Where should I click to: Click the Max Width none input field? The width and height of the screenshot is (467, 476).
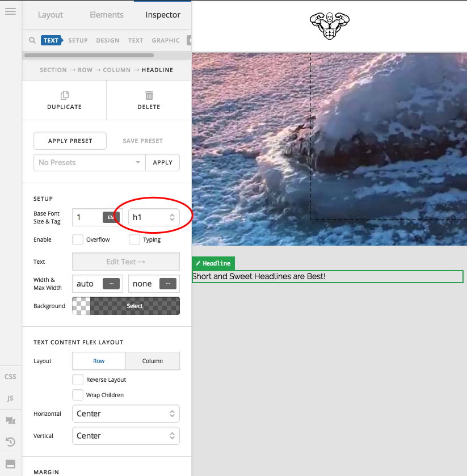[x=144, y=284]
